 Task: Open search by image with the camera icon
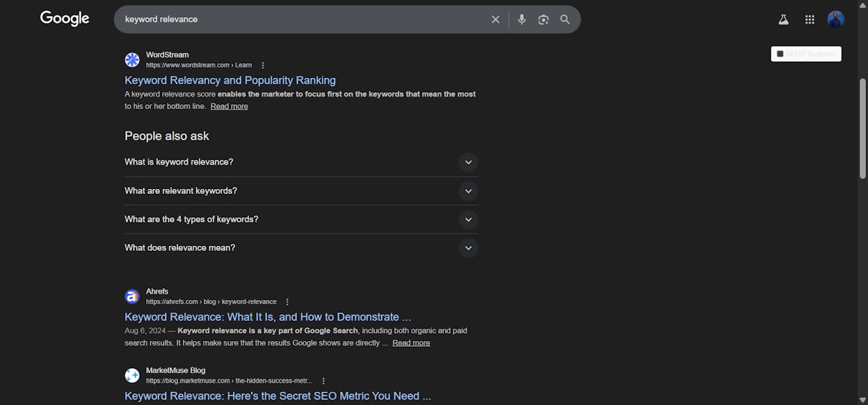point(543,19)
